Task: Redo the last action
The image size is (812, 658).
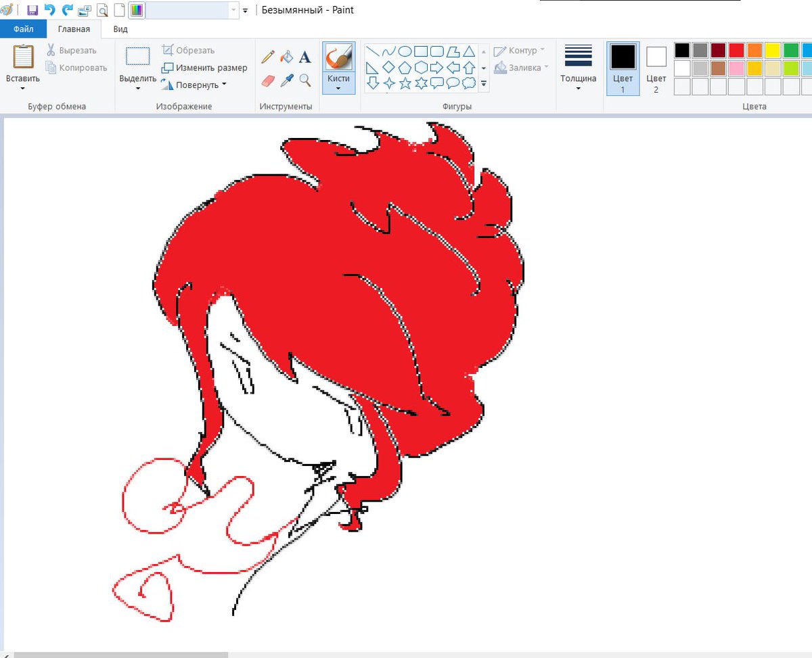Action: point(67,10)
